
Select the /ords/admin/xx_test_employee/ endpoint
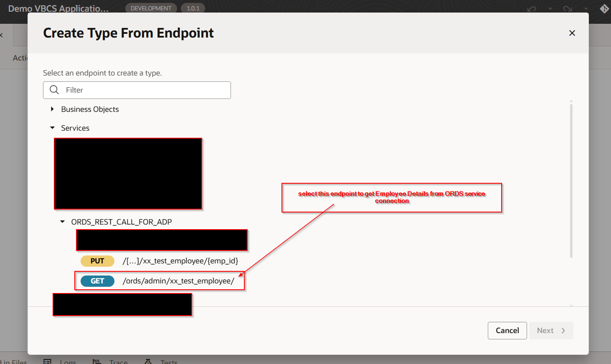pyautogui.click(x=178, y=281)
